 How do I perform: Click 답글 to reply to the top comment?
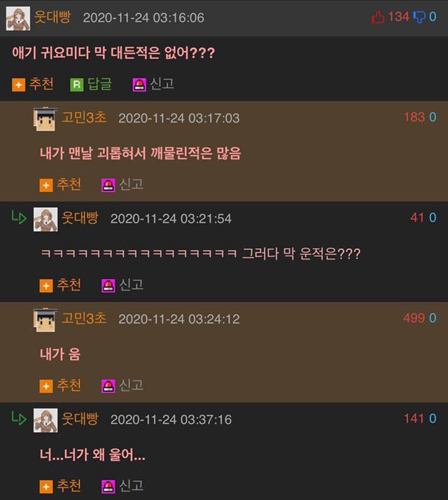pyautogui.click(x=99, y=84)
